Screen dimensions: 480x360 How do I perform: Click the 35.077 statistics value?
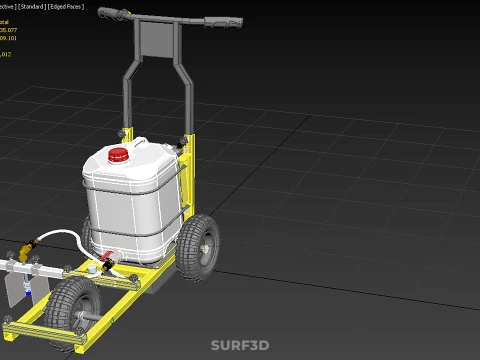[8, 30]
